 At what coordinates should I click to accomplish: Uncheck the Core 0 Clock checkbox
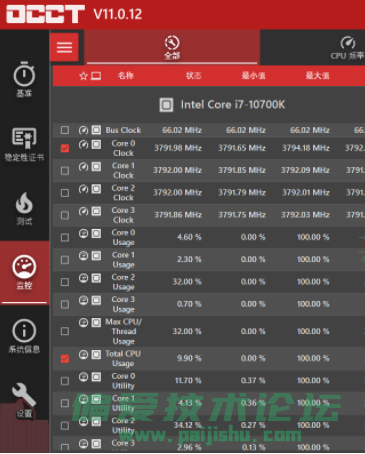tap(65, 148)
